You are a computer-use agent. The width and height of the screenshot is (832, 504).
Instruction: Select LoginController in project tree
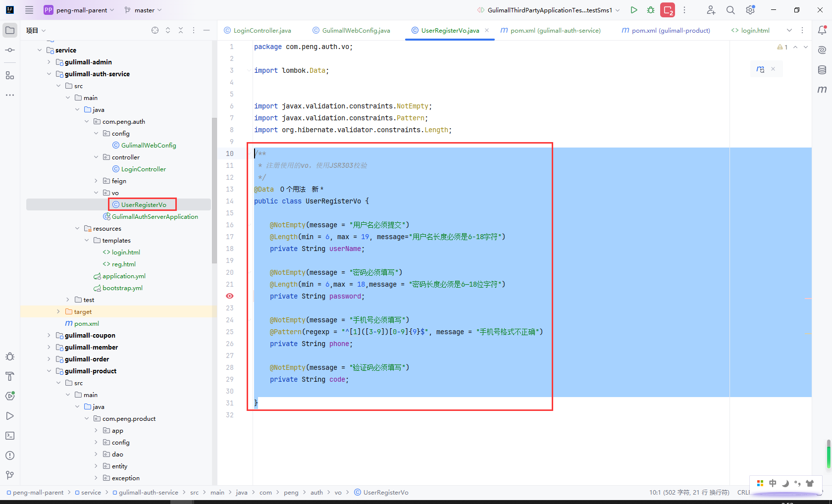pos(139,169)
